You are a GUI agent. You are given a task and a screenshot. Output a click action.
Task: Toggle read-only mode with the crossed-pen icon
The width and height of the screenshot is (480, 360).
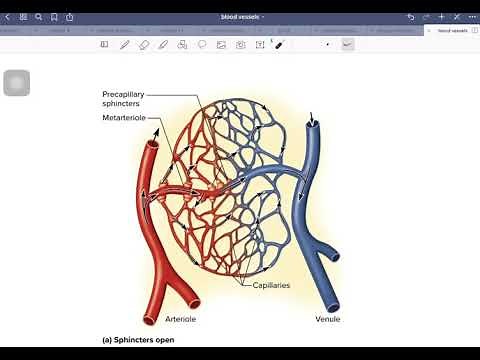(457, 17)
